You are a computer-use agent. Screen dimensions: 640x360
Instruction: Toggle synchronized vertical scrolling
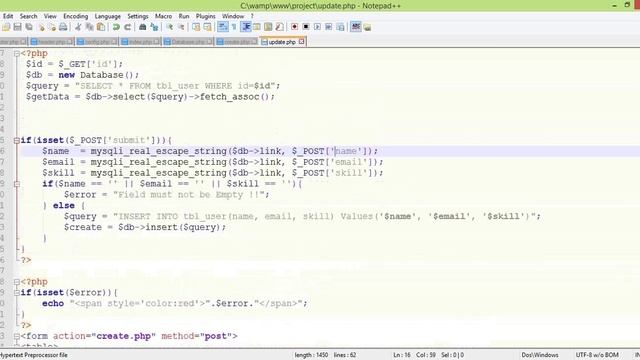pyautogui.click(x=196, y=27)
